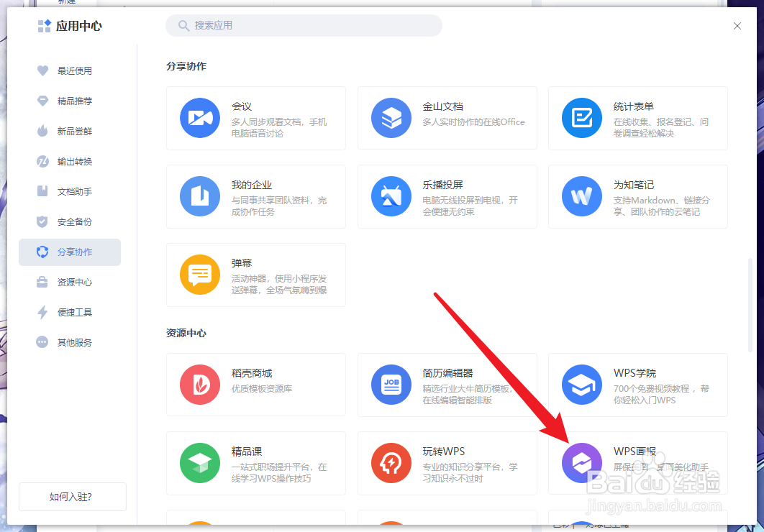Click the 统计表单 card title
This screenshot has height=532, width=764.
pos(633,106)
